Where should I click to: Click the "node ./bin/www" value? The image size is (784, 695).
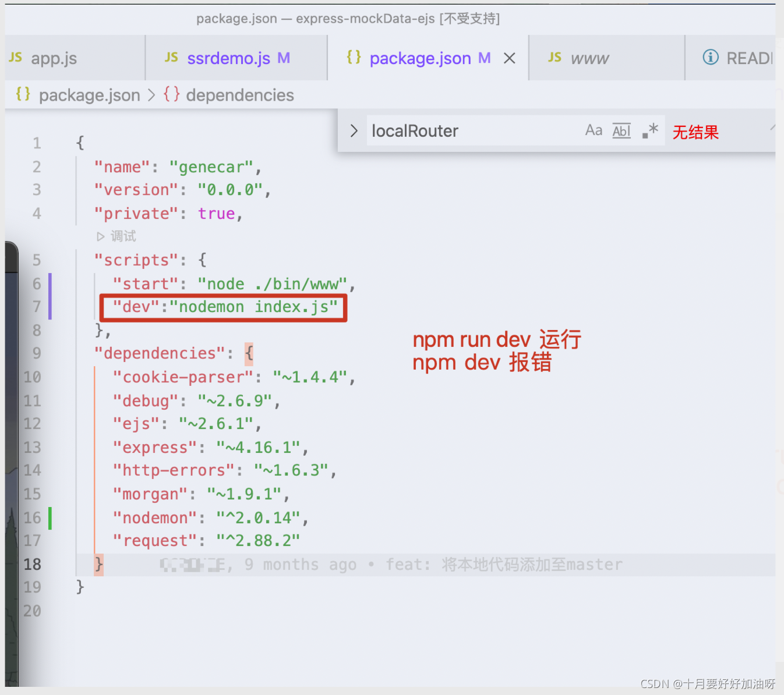tap(273, 285)
